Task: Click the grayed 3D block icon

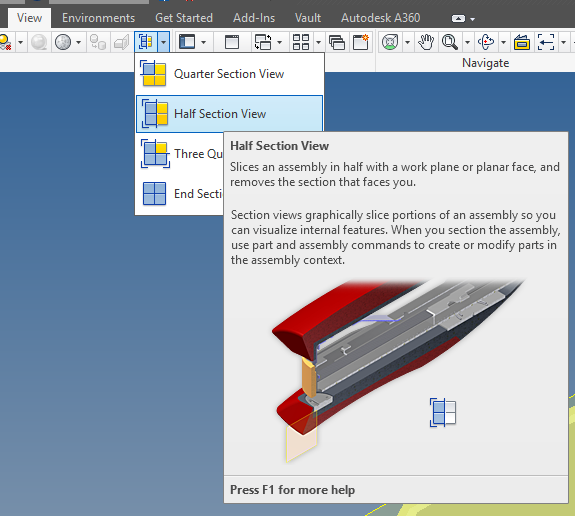Action: pos(121,42)
